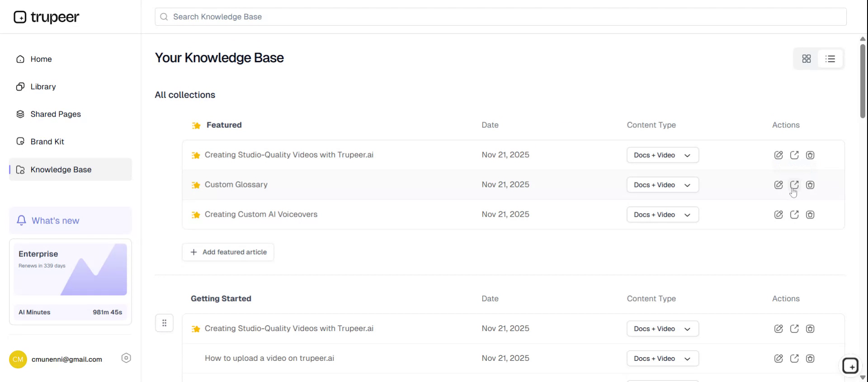Edit Getting Started 'Creating Studio-Quality Videos' article

[x=778, y=329]
